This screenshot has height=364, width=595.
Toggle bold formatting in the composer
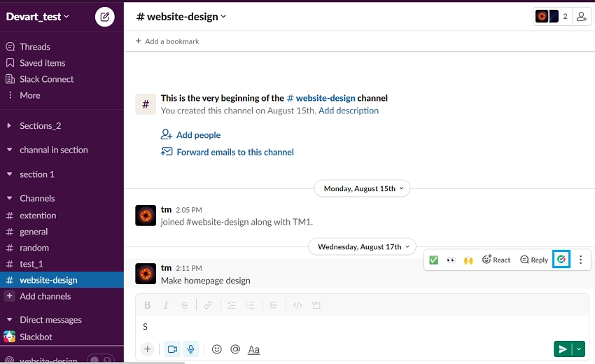point(148,305)
